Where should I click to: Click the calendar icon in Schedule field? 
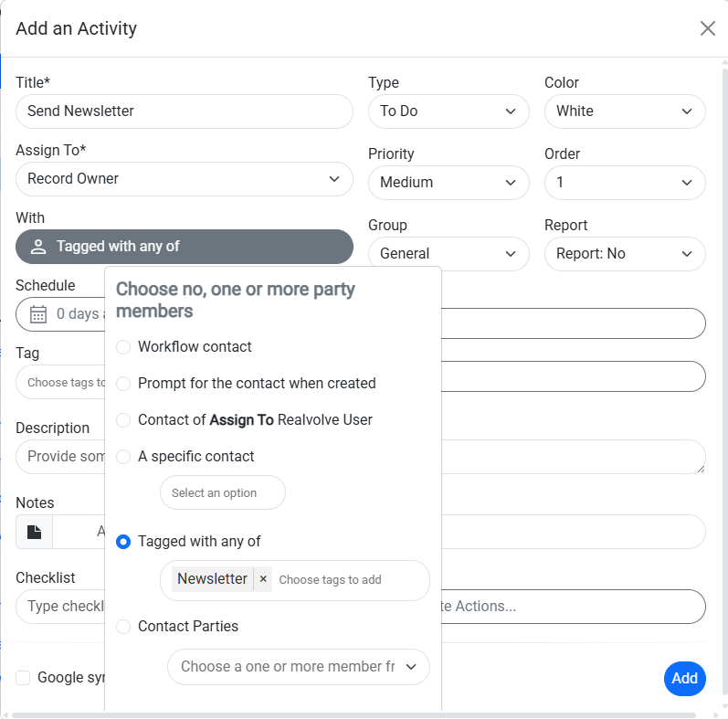tap(38, 314)
